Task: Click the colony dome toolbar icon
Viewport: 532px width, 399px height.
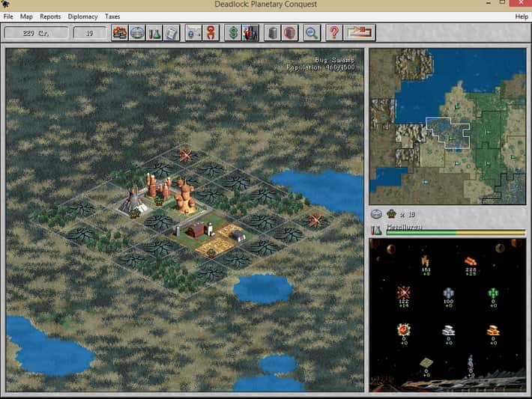Action: [x=137, y=33]
